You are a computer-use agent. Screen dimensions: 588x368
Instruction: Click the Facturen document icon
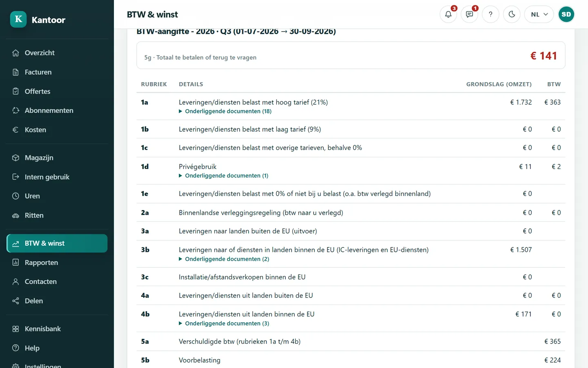tap(16, 72)
